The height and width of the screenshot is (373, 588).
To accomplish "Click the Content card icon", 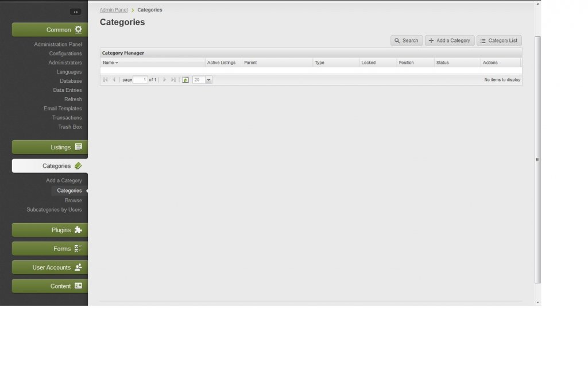I will (78, 286).
